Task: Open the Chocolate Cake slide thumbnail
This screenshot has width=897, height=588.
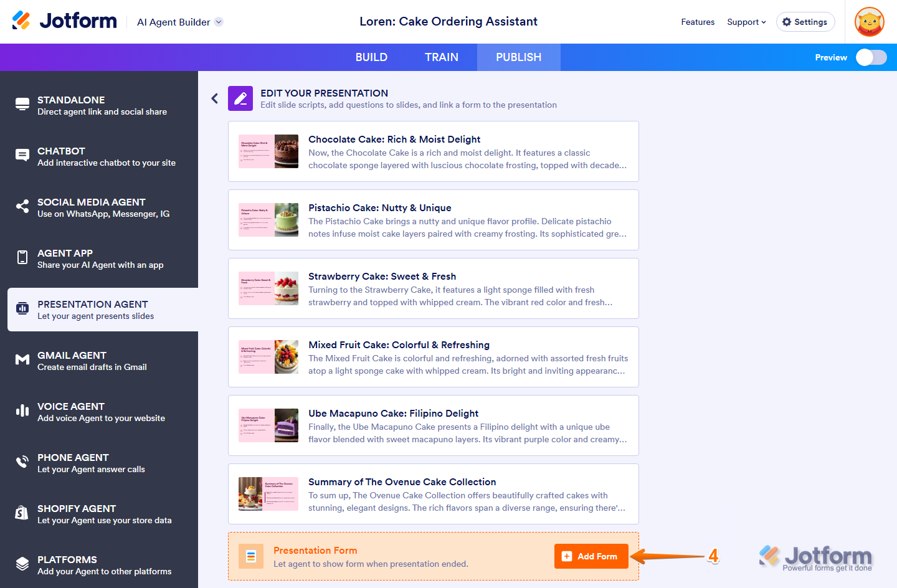Action: pyautogui.click(x=268, y=151)
